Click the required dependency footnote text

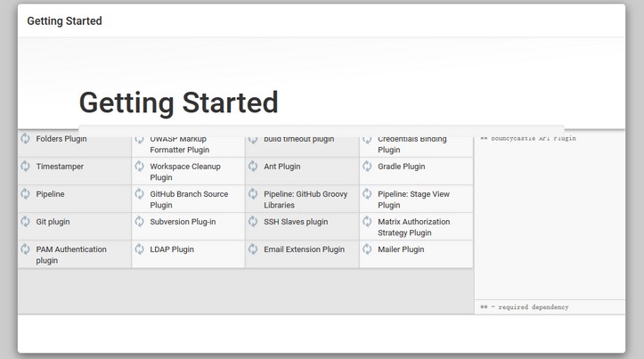click(x=525, y=306)
